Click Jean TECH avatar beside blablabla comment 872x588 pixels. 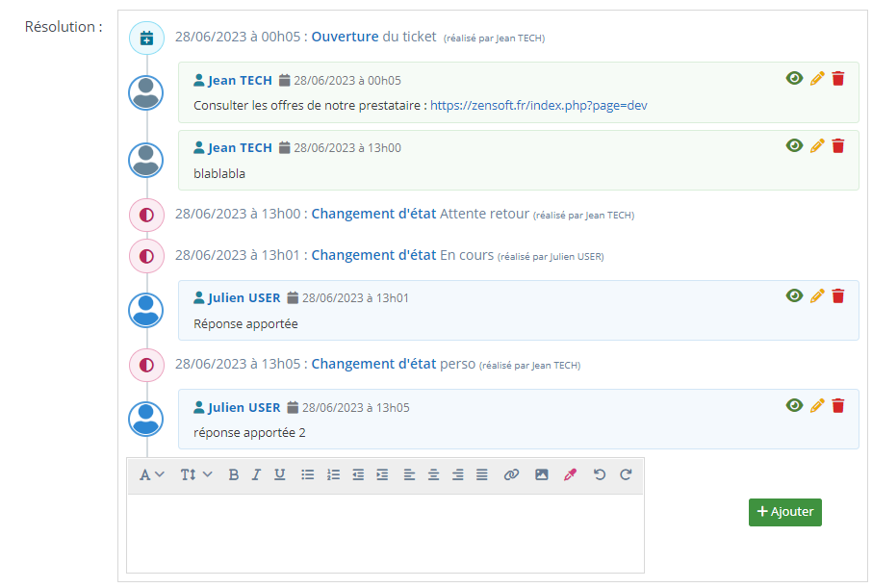coord(145,160)
